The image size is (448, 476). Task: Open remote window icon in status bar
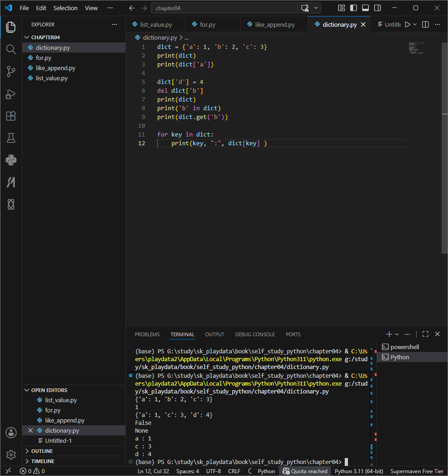point(8,471)
